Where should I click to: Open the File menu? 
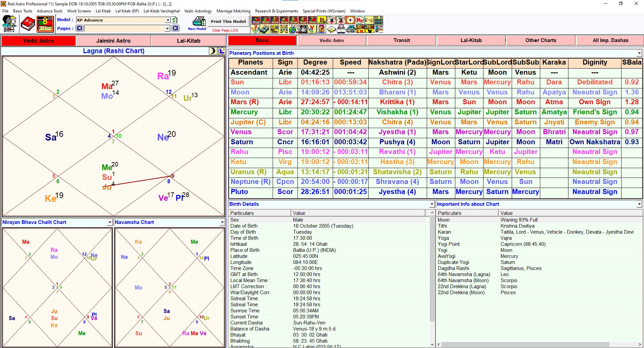[5, 11]
